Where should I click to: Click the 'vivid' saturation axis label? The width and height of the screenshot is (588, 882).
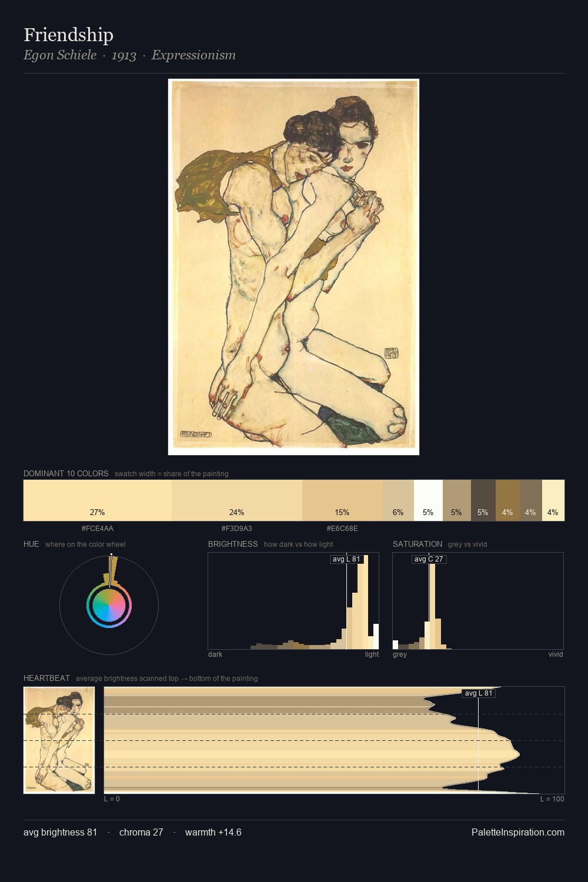pyautogui.click(x=556, y=654)
